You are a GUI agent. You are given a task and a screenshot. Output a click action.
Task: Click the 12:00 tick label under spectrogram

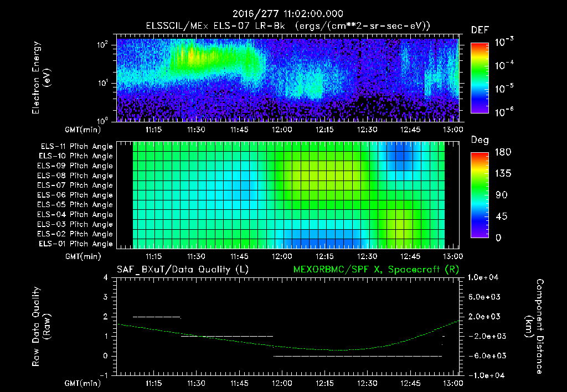282,130
